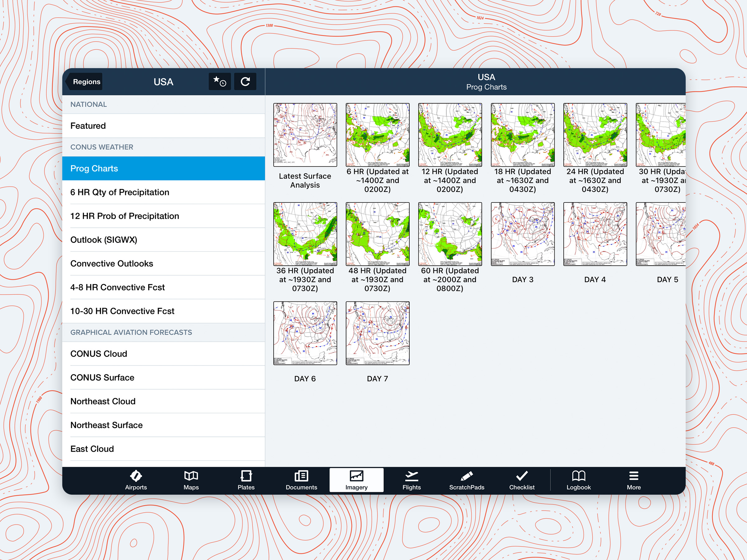Click the refresh icon in USA header
Image resolution: width=747 pixels, height=560 pixels.
(x=245, y=81)
